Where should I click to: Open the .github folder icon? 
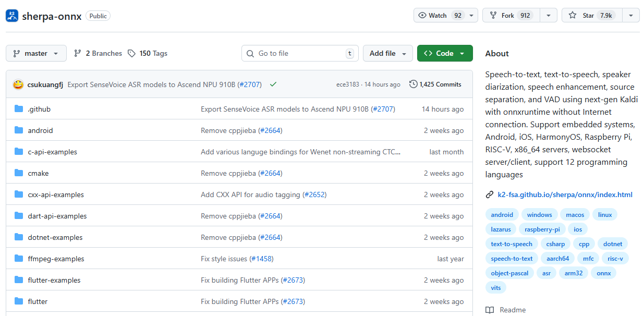19,109
